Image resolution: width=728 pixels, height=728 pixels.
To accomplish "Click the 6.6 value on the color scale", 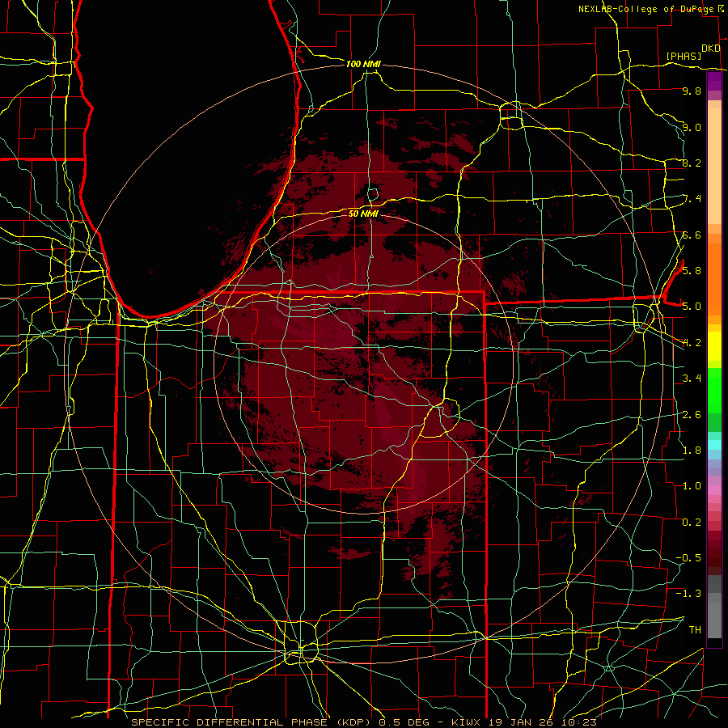I will (692, 235).
